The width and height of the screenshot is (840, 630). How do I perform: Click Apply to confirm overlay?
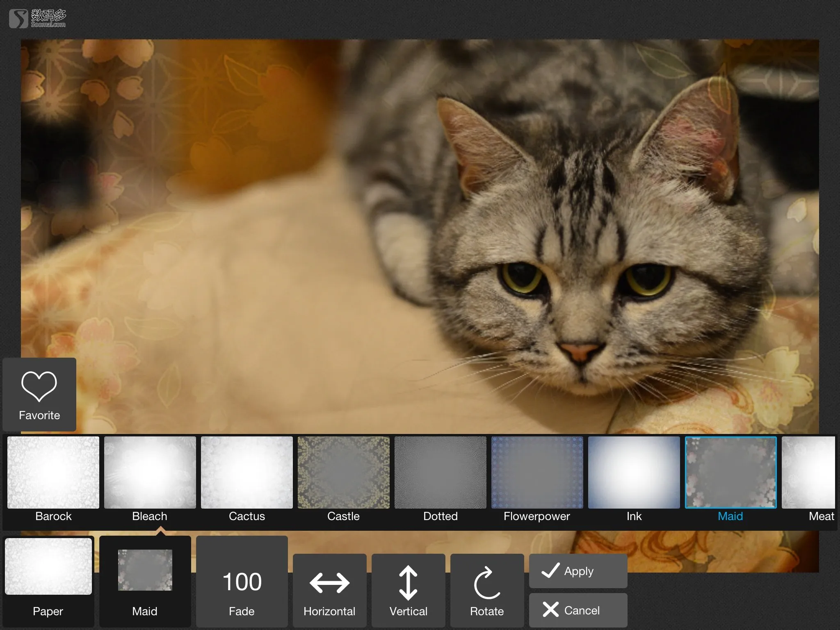pyautogui.click(x=578, y=571)
